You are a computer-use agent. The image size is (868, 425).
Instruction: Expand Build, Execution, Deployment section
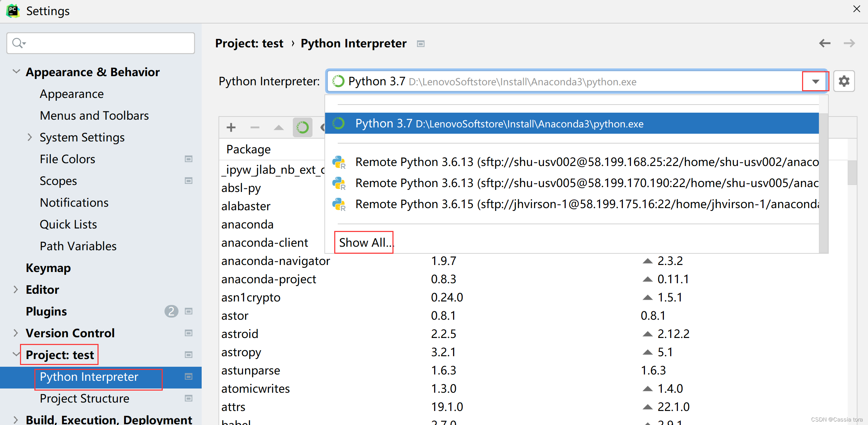tap(15, 419)
